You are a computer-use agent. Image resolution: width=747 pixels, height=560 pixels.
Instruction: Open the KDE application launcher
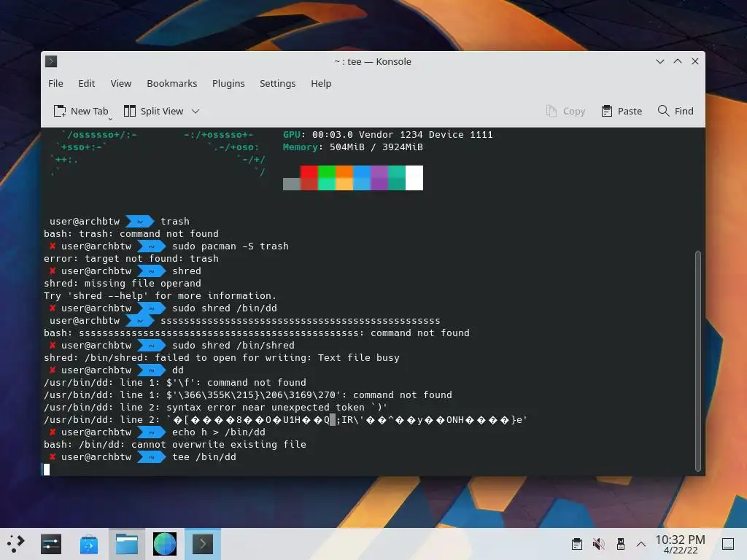(x=15, y=543)
